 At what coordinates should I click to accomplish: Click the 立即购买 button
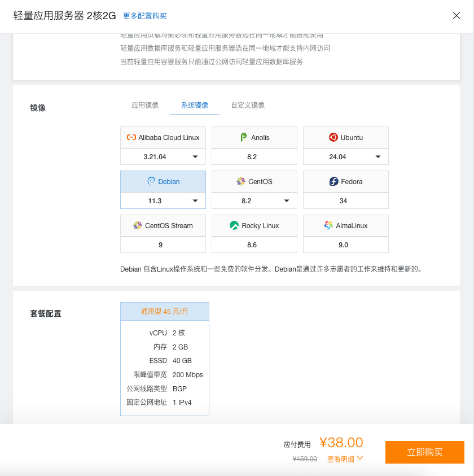coord(424,452)
